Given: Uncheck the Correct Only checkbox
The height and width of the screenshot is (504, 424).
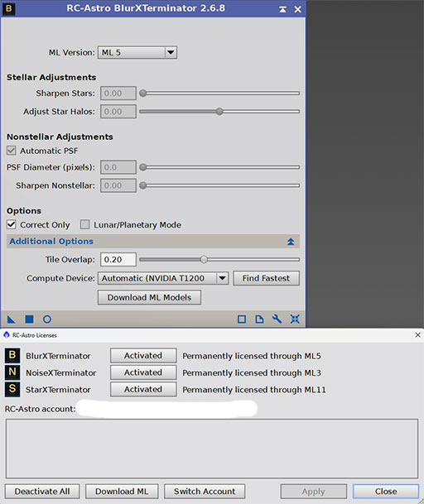Looking at the screenshot, I should [12, 224].
